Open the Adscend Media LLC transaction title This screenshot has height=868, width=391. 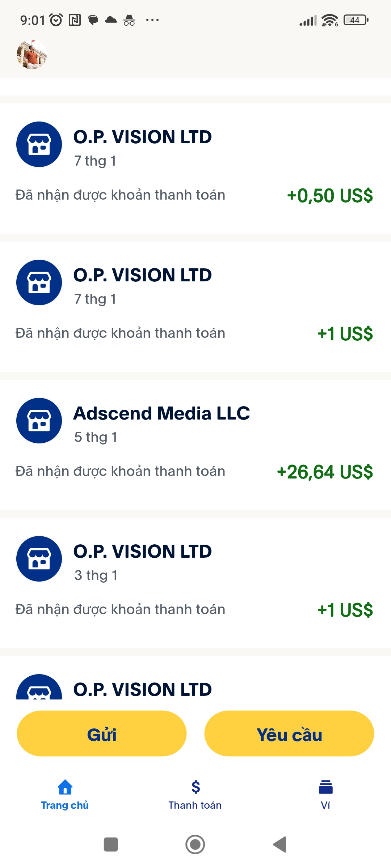(161, 413)
